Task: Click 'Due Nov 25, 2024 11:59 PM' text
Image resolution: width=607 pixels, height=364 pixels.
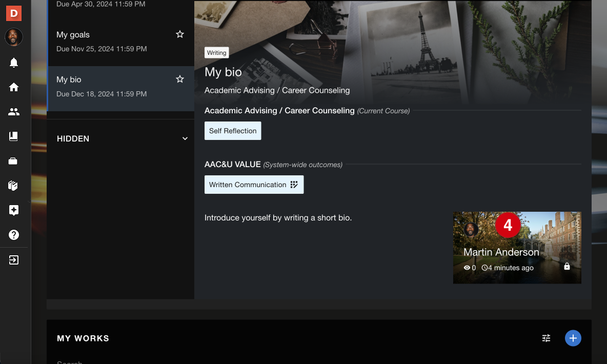Action: pos(102,49)
